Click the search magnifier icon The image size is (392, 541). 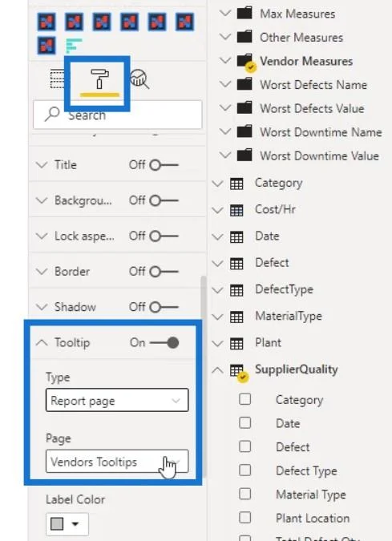point(52,114)
